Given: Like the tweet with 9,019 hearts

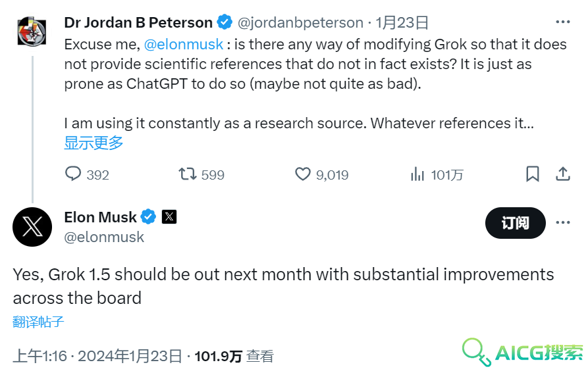Looking at the screenshot, I should click(303, 174).
